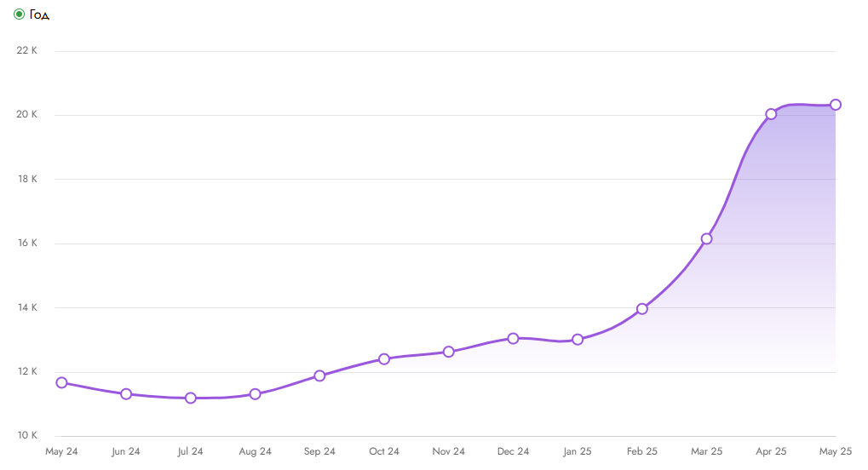Click the Jul 24 data point on the line

[191, 398]
